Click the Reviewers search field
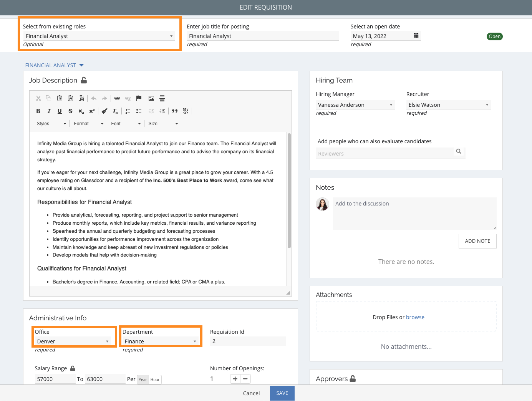 tap(384, 153)
